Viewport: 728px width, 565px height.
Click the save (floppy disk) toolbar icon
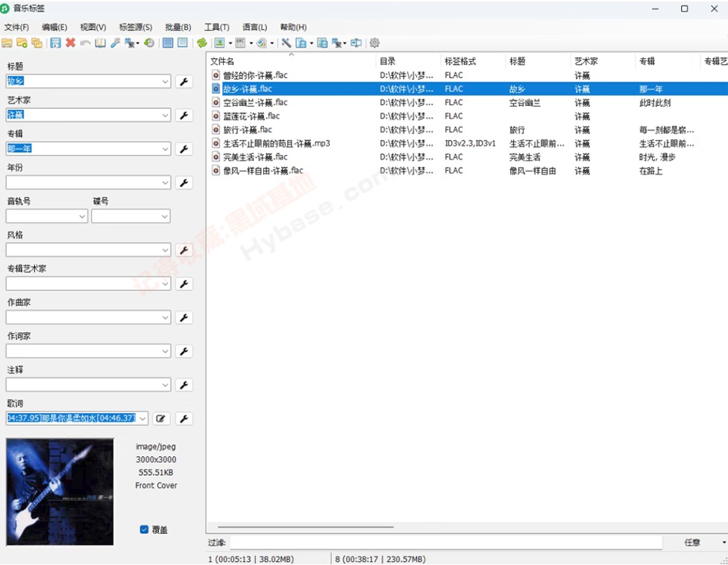(55, 43)
